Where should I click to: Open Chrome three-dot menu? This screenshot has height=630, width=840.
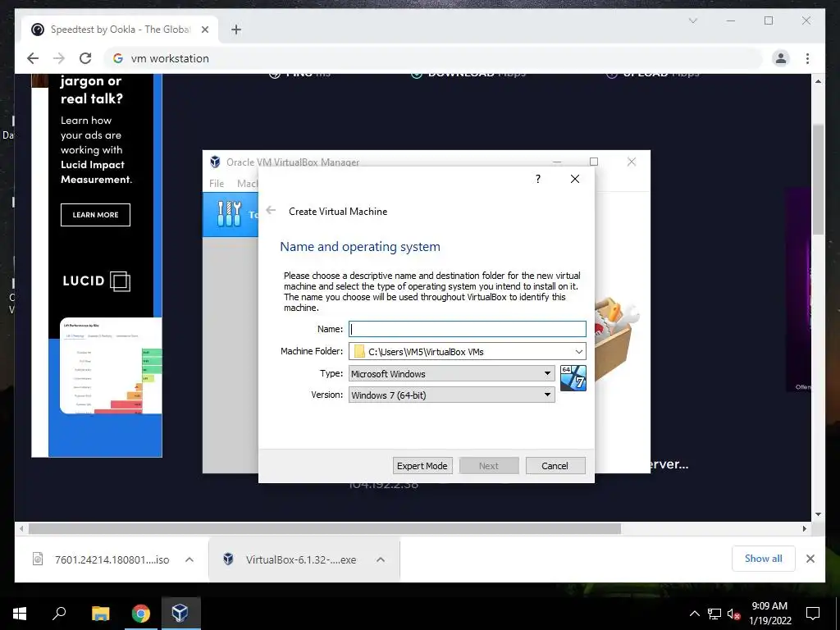click(x=807, y=58)
